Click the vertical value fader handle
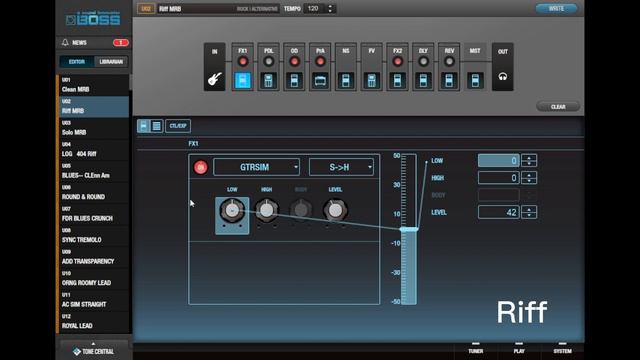The height and width of the screenshot is (360, 640). (409, 229)
